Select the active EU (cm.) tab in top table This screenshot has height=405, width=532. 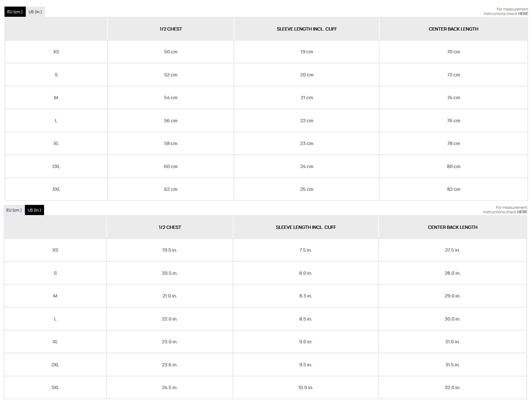tap(15, 12)
